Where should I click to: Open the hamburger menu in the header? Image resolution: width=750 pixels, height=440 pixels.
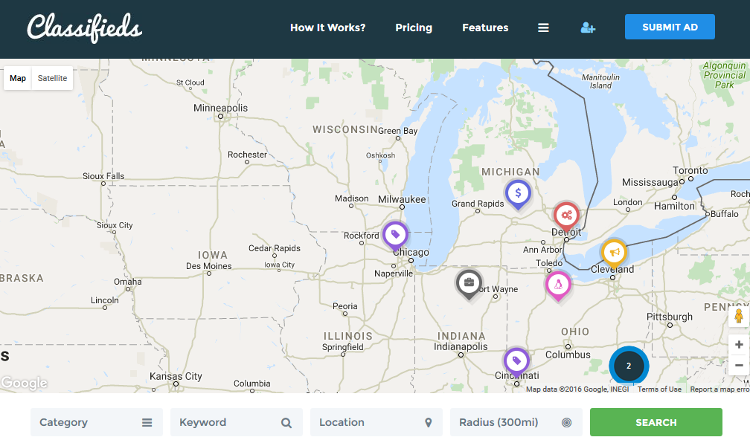point(543,28)
